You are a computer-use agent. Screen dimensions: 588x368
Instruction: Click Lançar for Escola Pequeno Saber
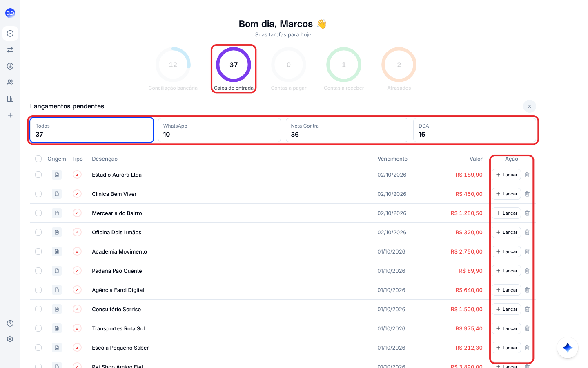coord(506,348)
